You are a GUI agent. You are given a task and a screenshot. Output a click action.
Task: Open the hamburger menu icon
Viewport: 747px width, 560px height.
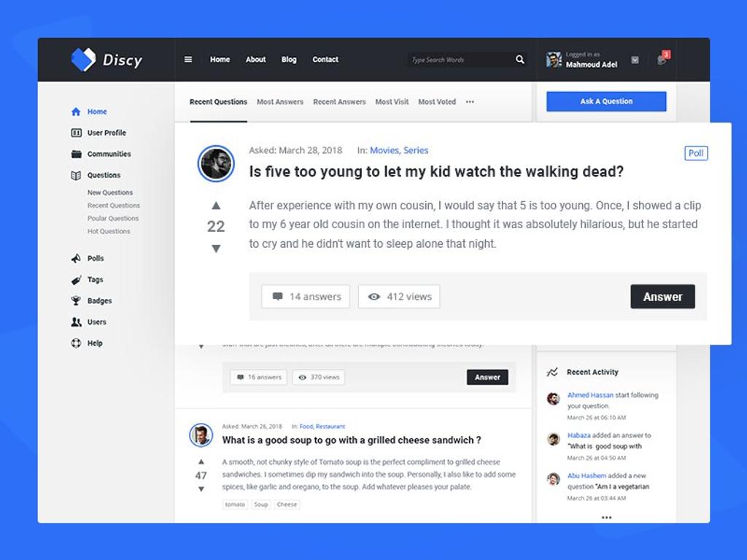coord(188,60)
